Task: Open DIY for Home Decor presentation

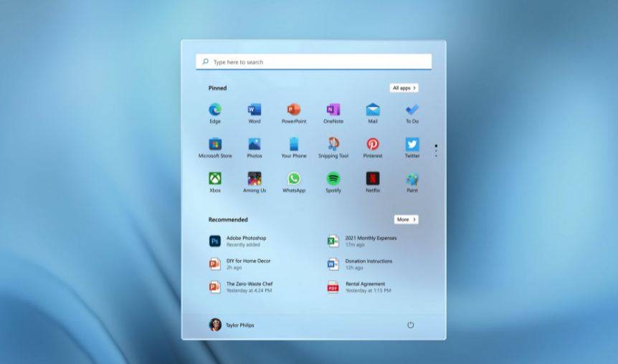Action: [x=239, y=264]
